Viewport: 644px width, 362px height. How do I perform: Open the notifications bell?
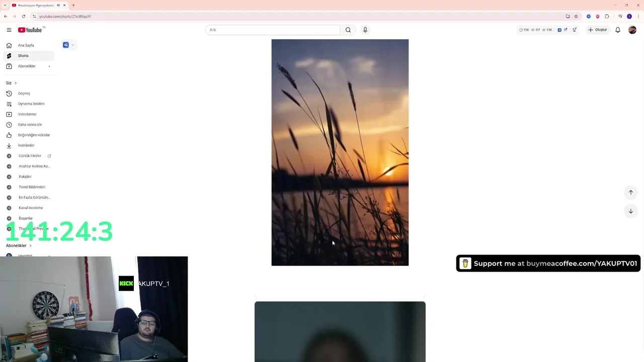[618, 30]
